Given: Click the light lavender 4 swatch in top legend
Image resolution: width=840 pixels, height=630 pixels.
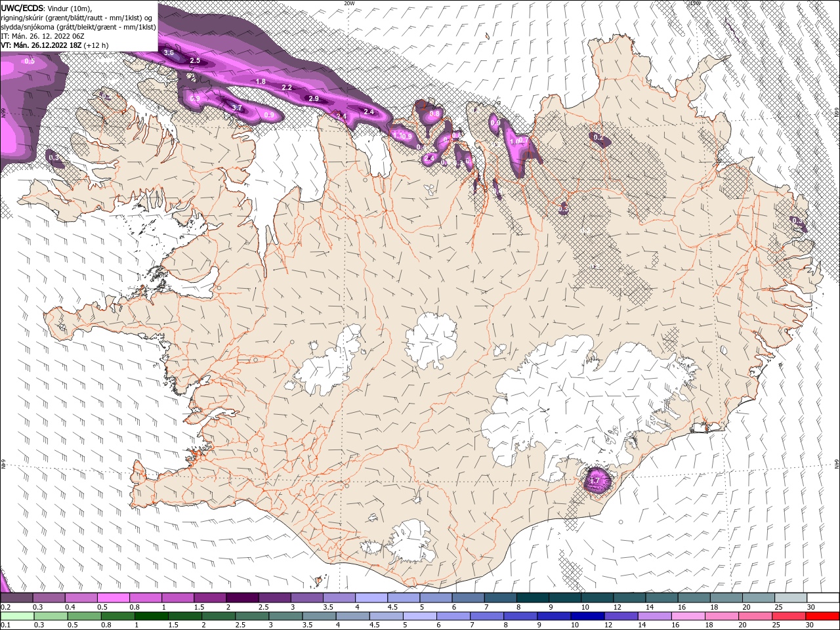Looking at the screenshot, I should [x=371, y=598].
